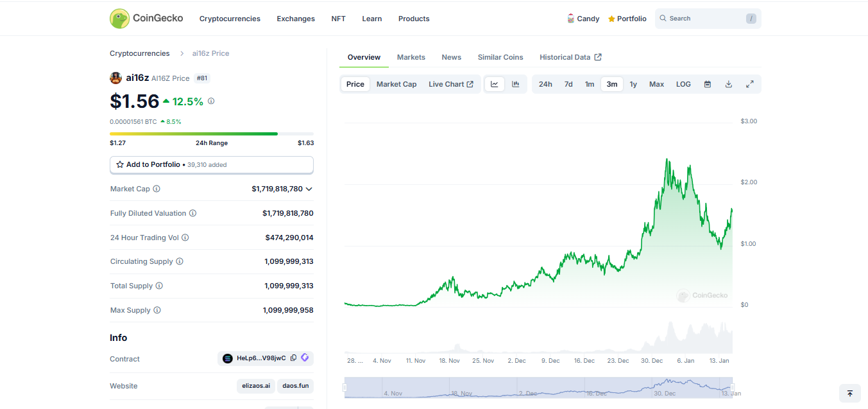Click the #81 rank badge
The width and height of the screenshot is (868, 409).
(202, 78)
